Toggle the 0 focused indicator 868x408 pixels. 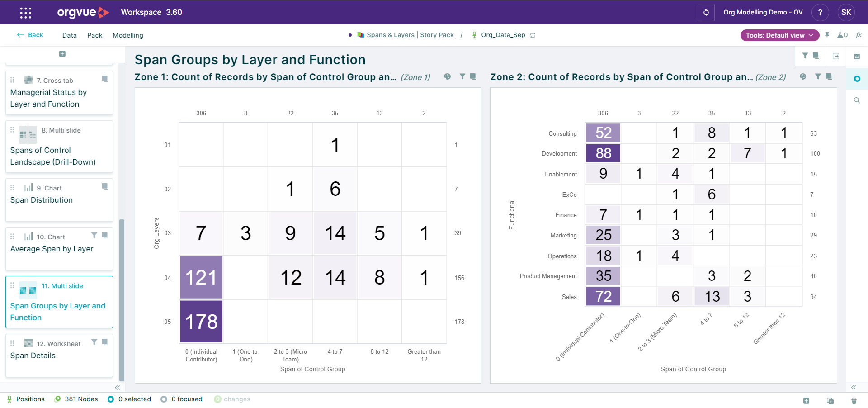[x=182, y=399]
